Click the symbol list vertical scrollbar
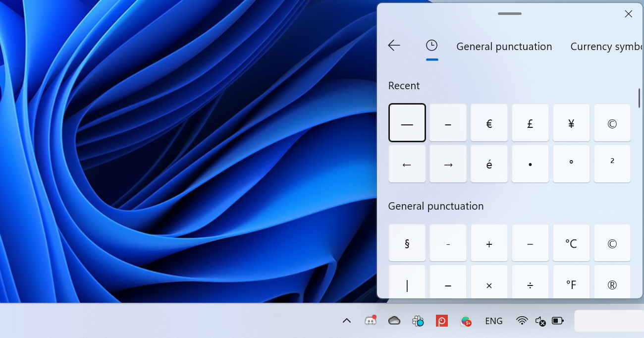644x338 pixels. click(639, 98)
